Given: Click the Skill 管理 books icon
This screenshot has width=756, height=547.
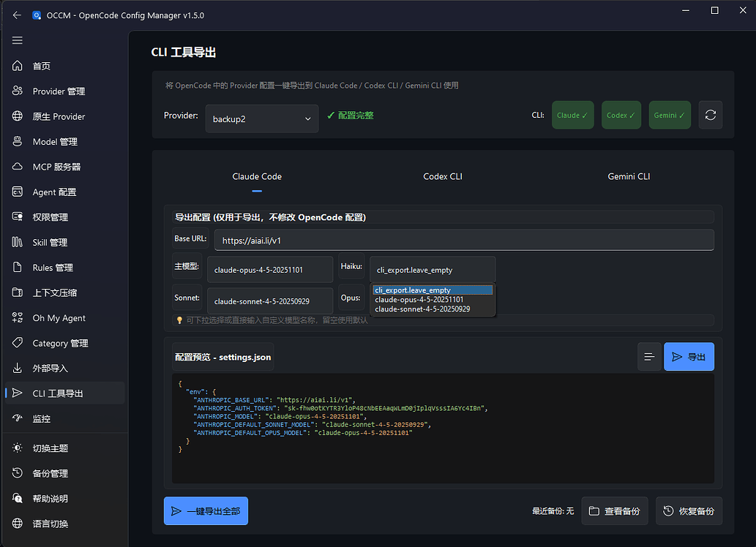Looking at the screenshot, I should [18, 242].
